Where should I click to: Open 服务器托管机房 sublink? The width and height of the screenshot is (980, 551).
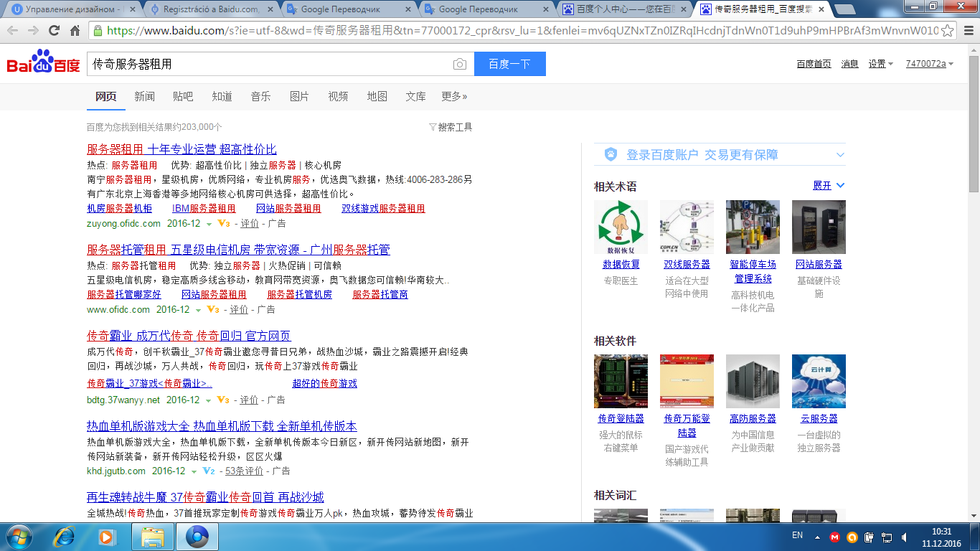[x=299, y=295]
